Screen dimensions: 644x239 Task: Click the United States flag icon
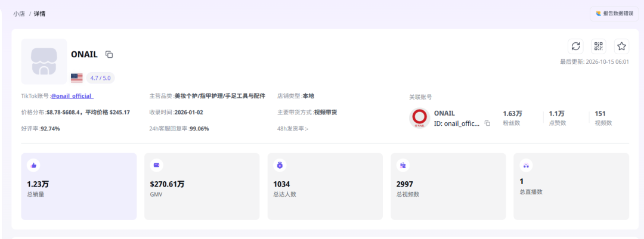coord(77,77)
